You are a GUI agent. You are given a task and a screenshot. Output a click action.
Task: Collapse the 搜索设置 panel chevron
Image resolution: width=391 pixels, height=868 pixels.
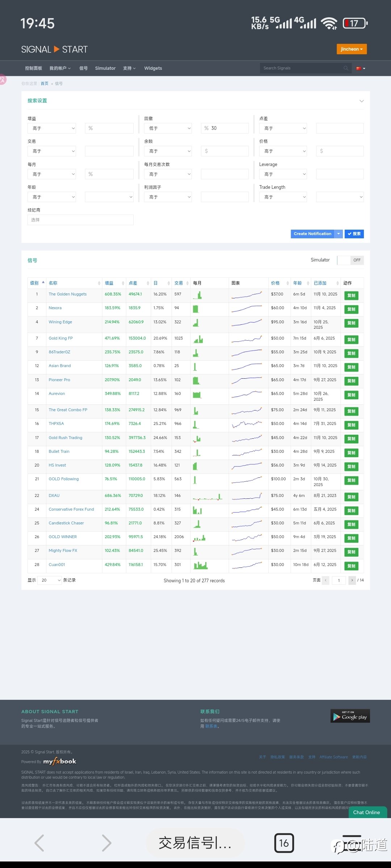[361, 101]
